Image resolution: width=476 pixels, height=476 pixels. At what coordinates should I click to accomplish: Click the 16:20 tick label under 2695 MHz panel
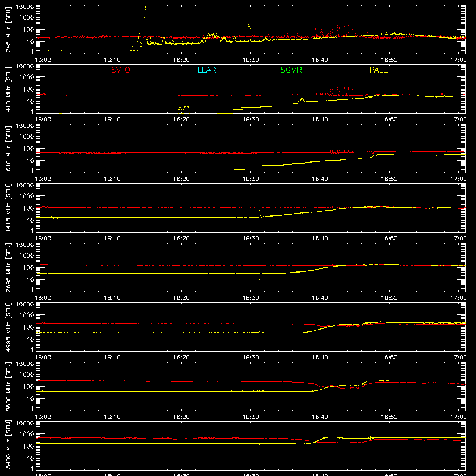pyautogui.click(x=181, y=298)
